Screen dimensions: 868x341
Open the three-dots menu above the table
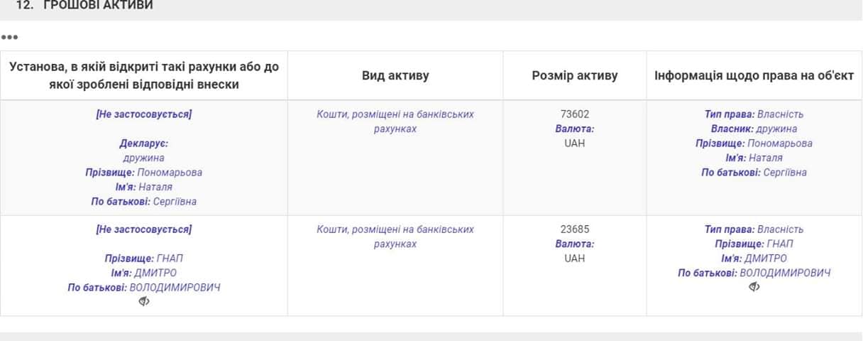point(10,37)
